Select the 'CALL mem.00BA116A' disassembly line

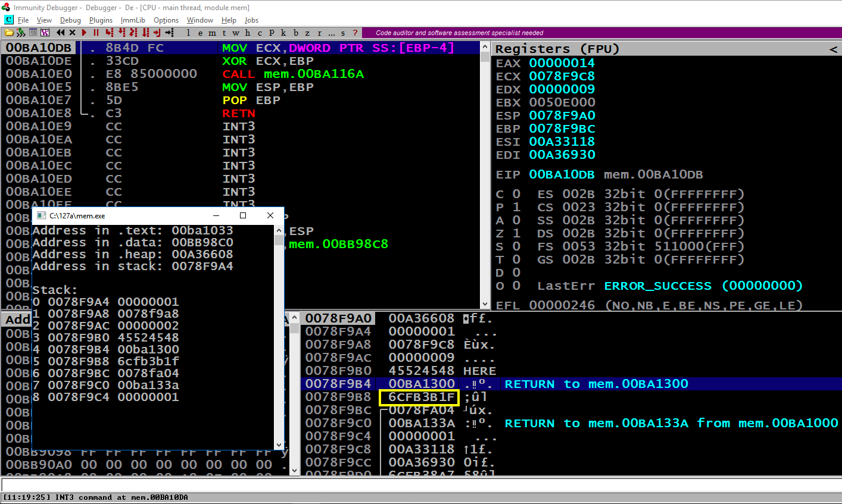[241, 74]
